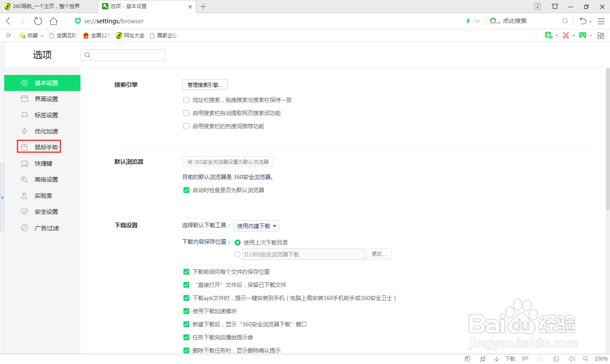Open a new tab with plus button
This screenshot has width=610, height=364.
tap(203, 6)
